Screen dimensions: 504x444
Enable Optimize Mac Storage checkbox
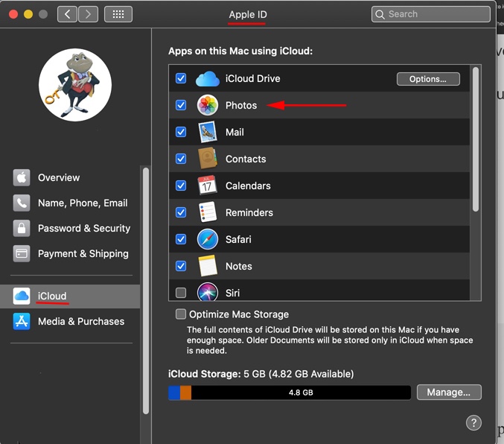181,314
